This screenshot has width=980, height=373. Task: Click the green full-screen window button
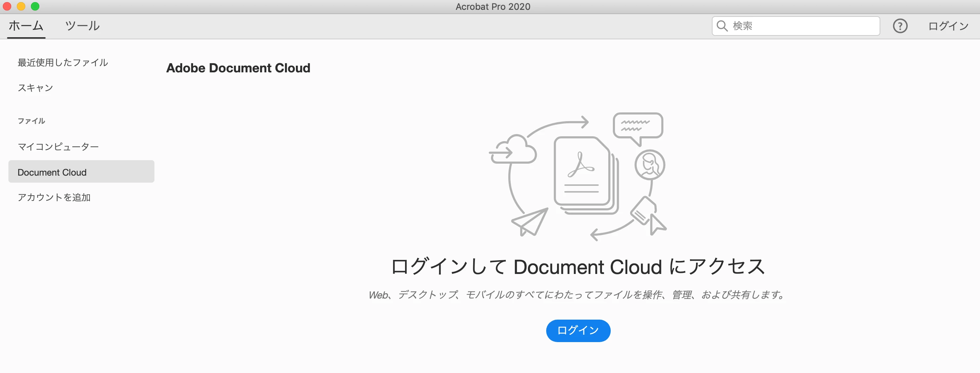[35, 6]
